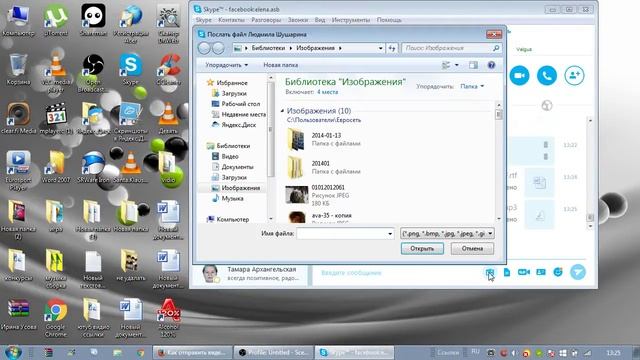Switch to OBS Profile: Untitled taskbar button

(273, 352)
